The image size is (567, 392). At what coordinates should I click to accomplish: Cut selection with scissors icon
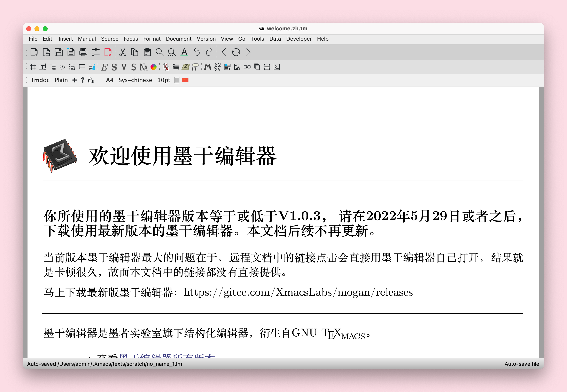pos(123,52)
